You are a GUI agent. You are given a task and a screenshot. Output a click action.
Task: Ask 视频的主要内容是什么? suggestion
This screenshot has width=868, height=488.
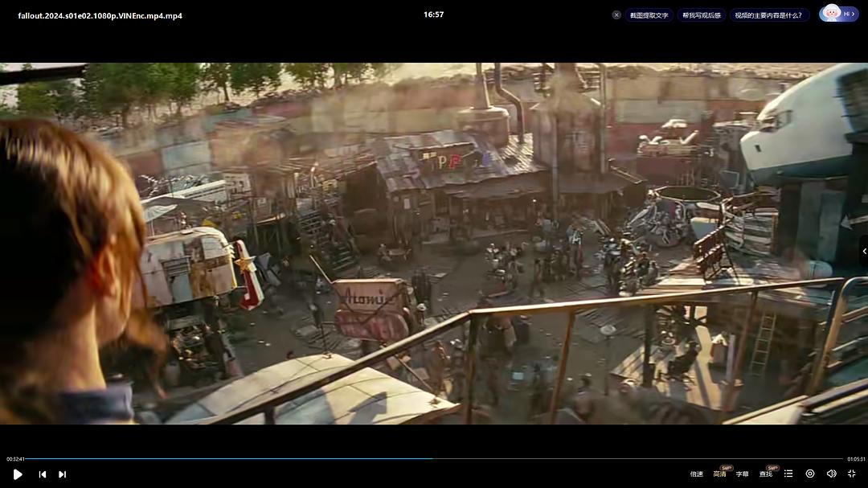[768, 15]
